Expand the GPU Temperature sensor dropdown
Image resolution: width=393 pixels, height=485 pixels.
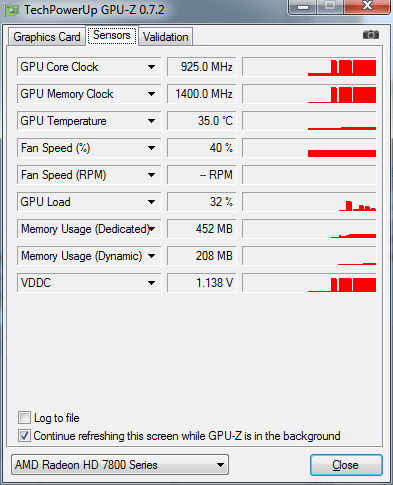tap(151, 121)
